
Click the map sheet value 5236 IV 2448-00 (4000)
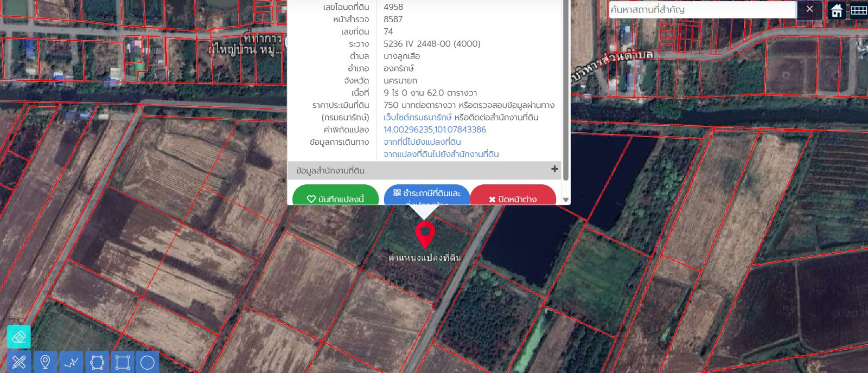tap(432, 44)
